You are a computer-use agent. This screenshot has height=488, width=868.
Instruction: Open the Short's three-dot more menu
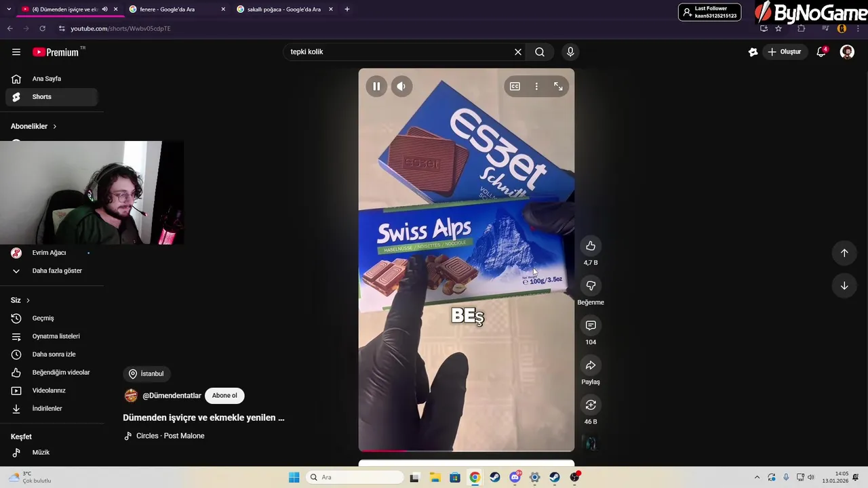[x=536, y=86]
